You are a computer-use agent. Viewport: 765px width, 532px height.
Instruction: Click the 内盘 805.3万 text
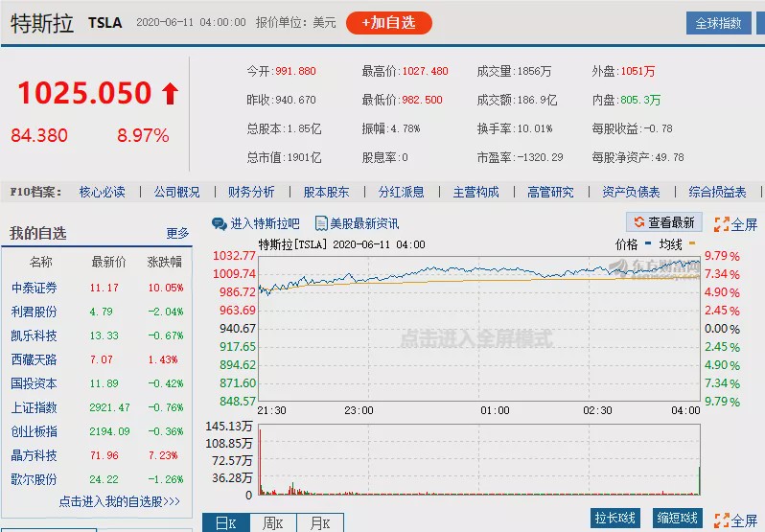(626, 100)
